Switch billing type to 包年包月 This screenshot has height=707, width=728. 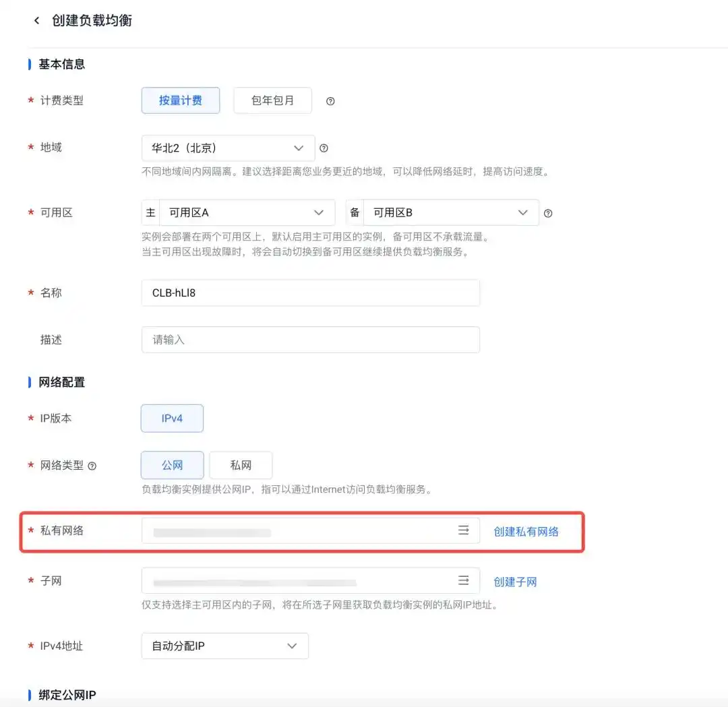pyautogui.click(x=272, y=100)
